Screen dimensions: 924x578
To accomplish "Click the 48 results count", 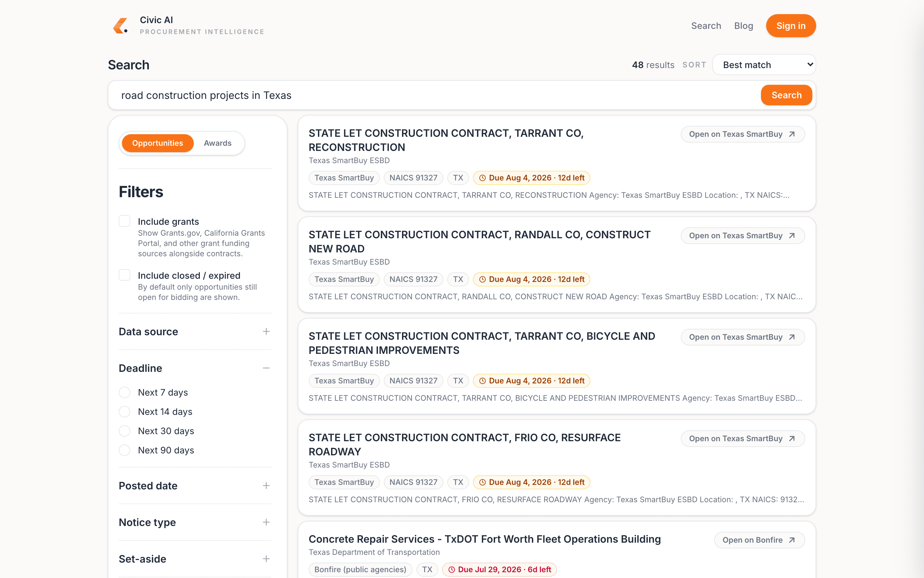I will tap(653, 65).
